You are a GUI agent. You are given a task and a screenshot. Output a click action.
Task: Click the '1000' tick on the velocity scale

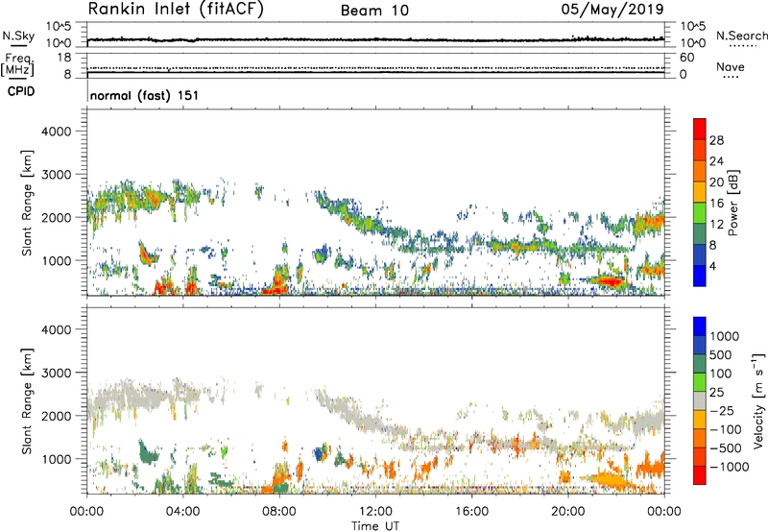click(x=724, y=336)
